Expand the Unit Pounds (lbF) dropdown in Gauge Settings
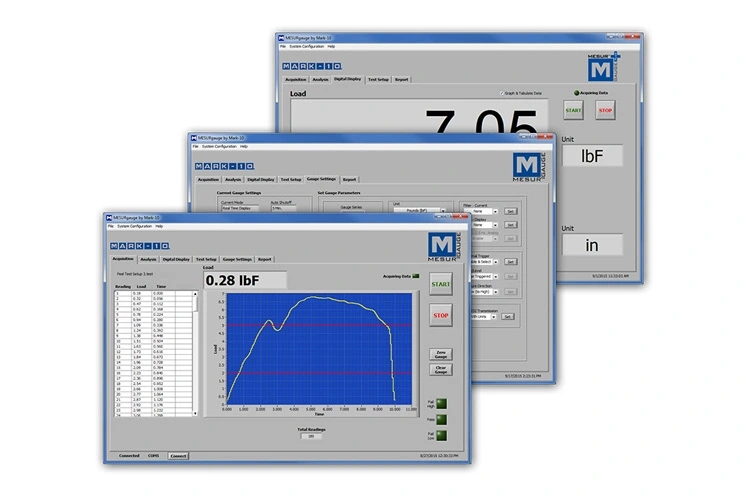This screenshot has height=500, width=750. pyautogui.click(x=443, y=211)
